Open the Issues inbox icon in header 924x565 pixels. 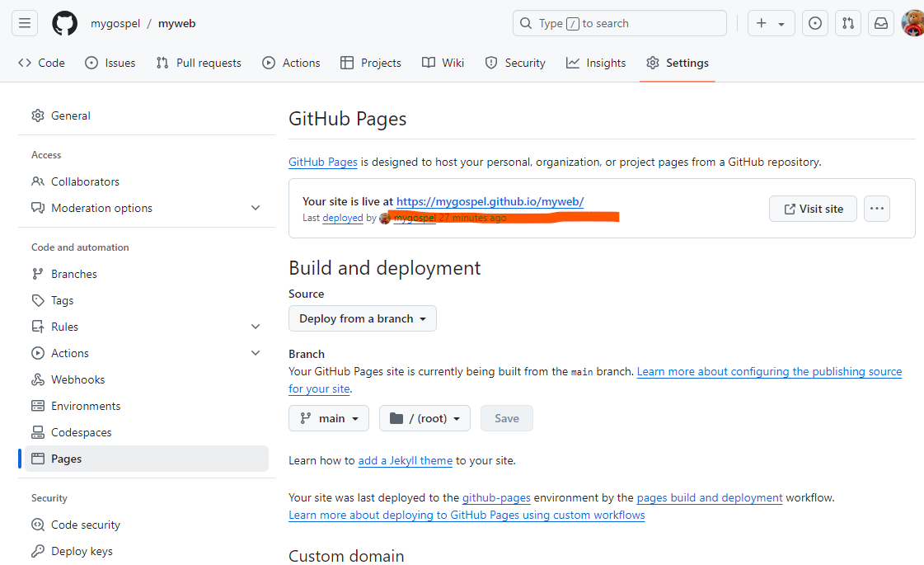pos(815,23)
